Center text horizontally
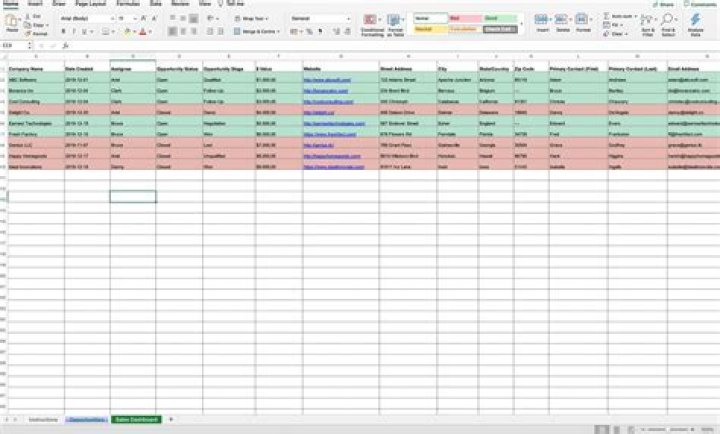Screen dimensions: 720x434 click(x=183, y=32)
